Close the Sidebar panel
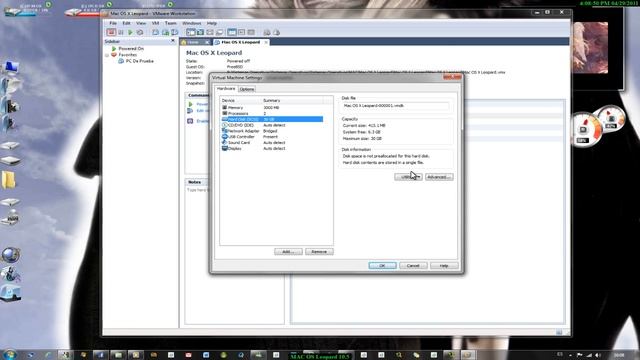This screenshot has width=640, height=360. pos(172,41)
